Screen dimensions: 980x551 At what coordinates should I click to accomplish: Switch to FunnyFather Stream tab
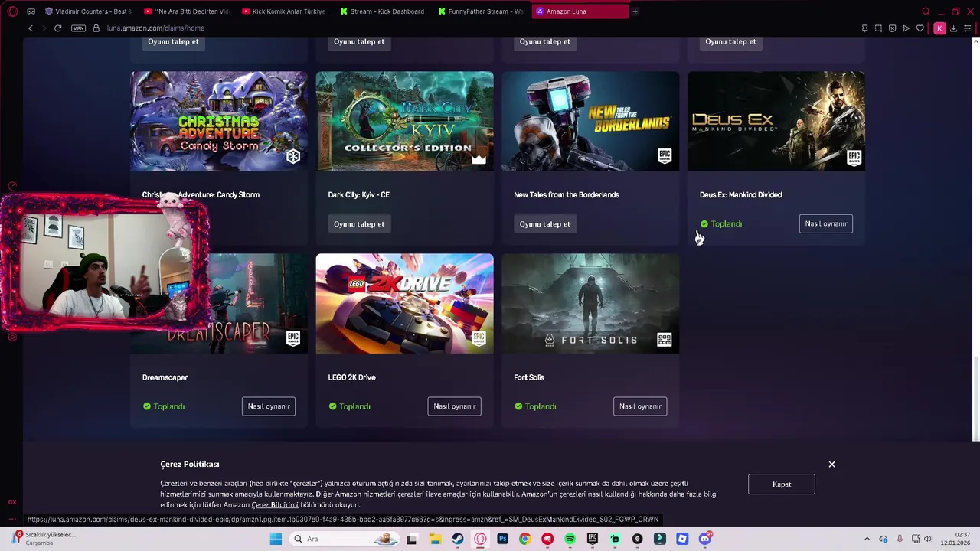tap(481, 11)
